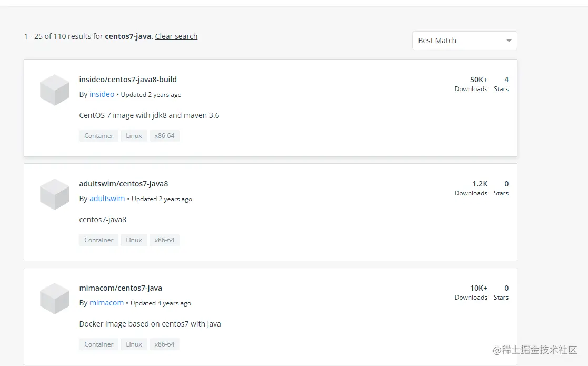Click the 50K+ Downloads count
588x366 pixels.
coord(478,80)
